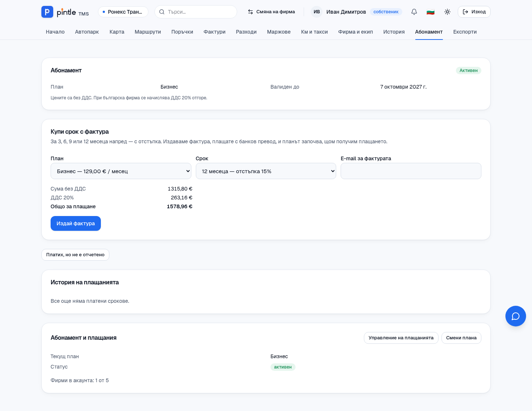Click the lowercase активен status badge
Viewport: 532px width, 411px height.
[x=283, y=367]
